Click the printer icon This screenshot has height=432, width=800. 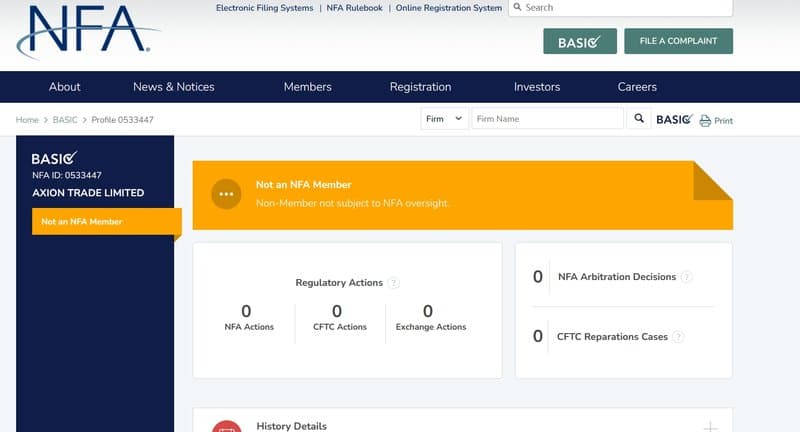point(705,120)
